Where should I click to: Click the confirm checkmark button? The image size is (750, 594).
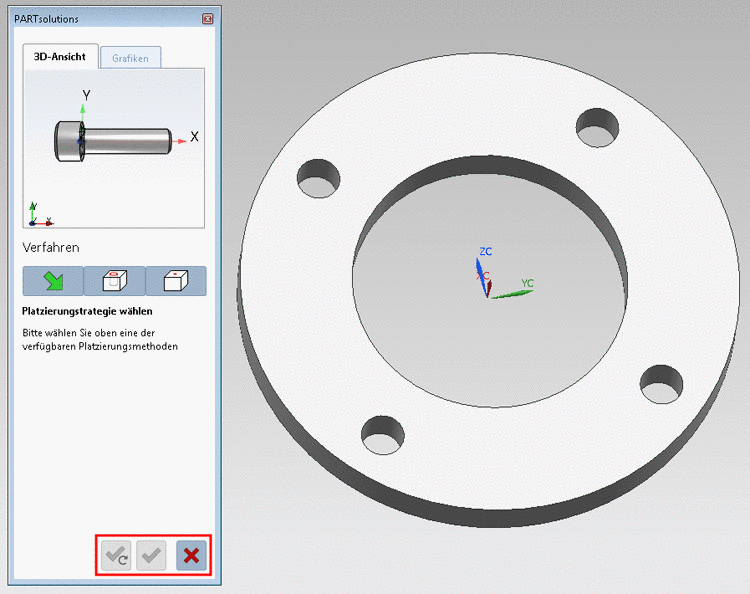[x=151, y=556]
